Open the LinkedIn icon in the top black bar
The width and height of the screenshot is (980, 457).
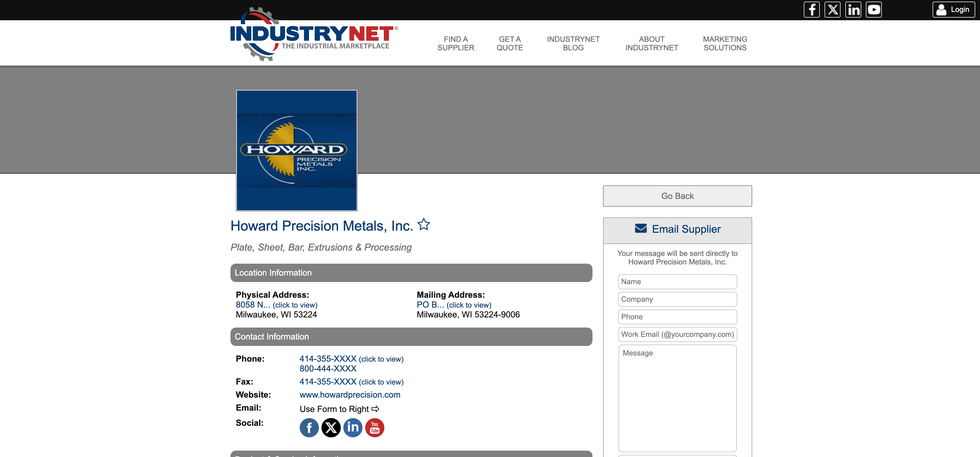853,10
